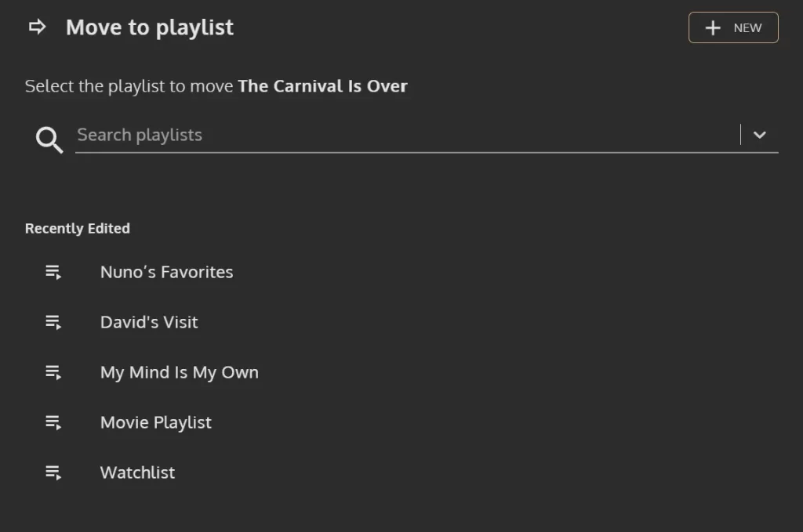Screen dimensions: 803x532
Task: Click the playlist icon beside Movie Playlist
Action: click(53, 422)
